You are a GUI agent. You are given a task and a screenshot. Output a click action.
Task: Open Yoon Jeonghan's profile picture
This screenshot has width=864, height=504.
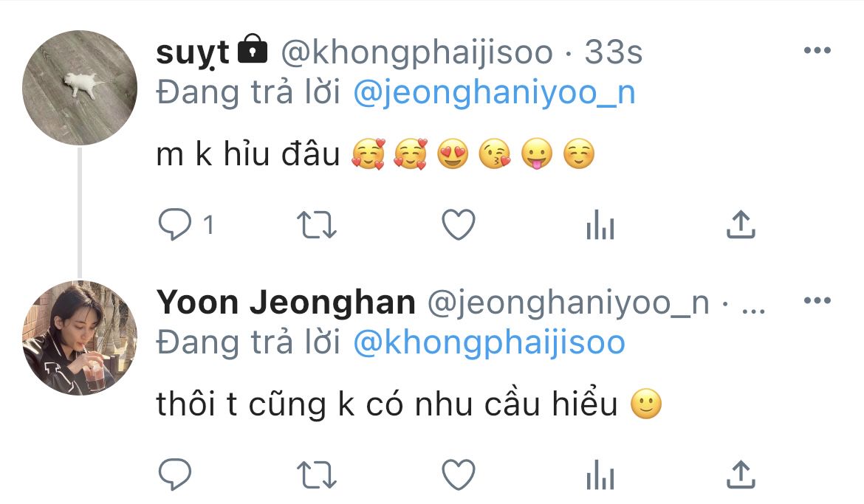click(x=80, y=337)
